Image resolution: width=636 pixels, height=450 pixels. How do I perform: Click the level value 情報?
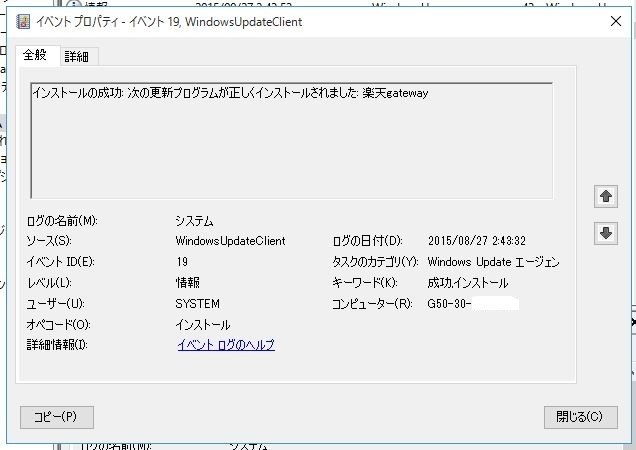point(187,283)
